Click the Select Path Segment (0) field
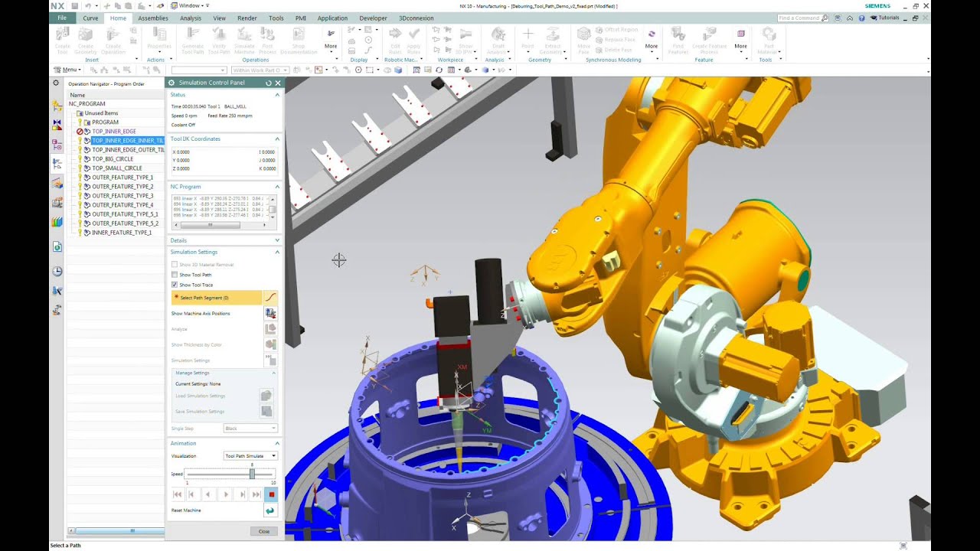The image size is (980, 551). [x=217, y=297]
